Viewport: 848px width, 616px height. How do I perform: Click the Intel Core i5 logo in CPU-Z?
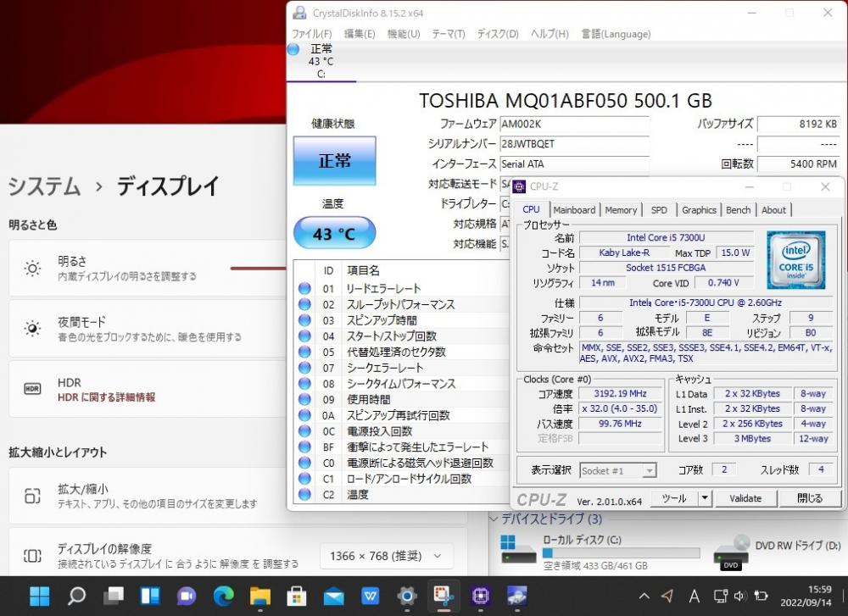[x=795, y=260]
